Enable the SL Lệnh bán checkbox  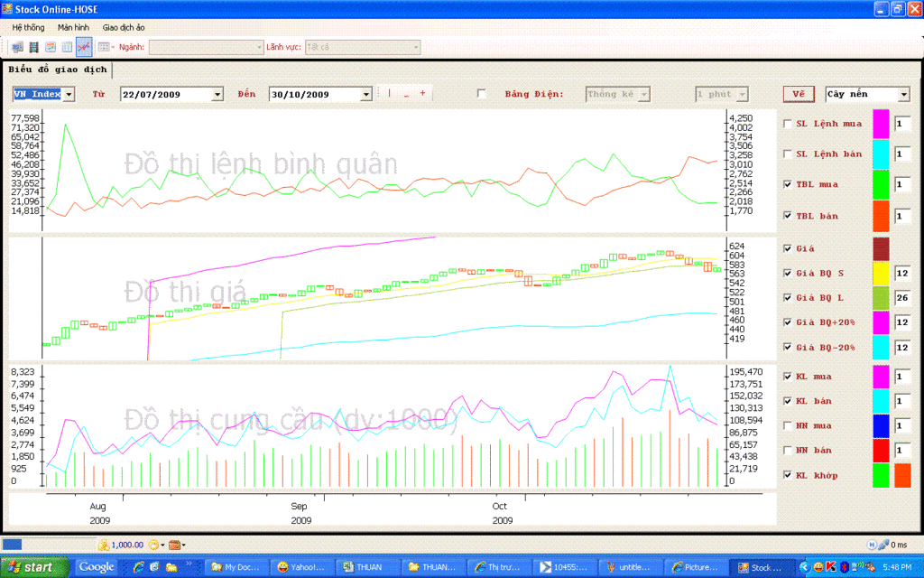(x=787, y=154)
